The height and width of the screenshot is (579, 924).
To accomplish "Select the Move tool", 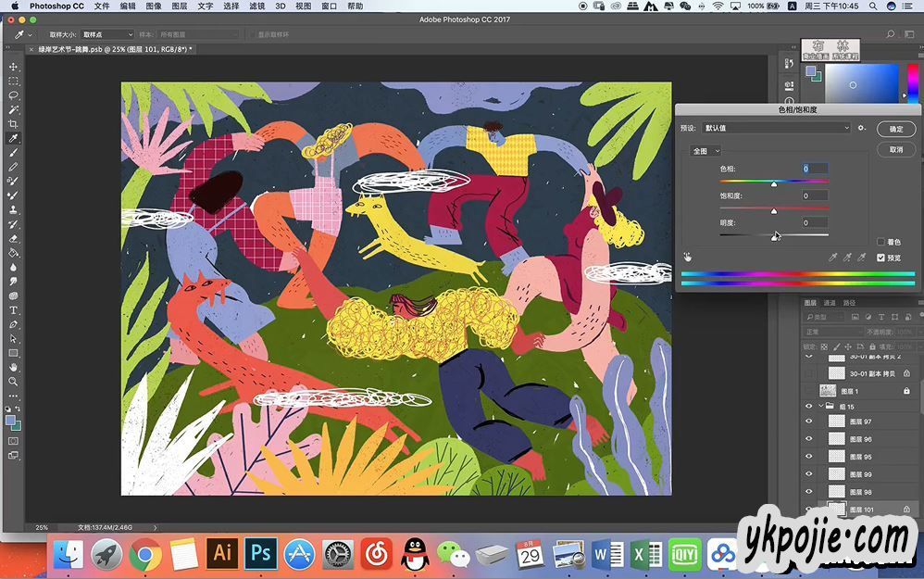I will pos(13,67).
